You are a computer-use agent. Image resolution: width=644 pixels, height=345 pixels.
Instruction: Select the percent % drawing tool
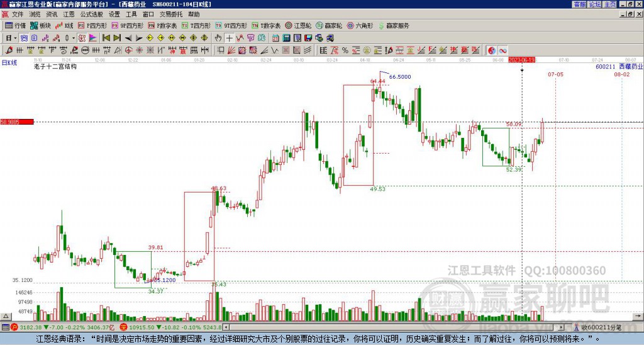[x=345, y=50]
